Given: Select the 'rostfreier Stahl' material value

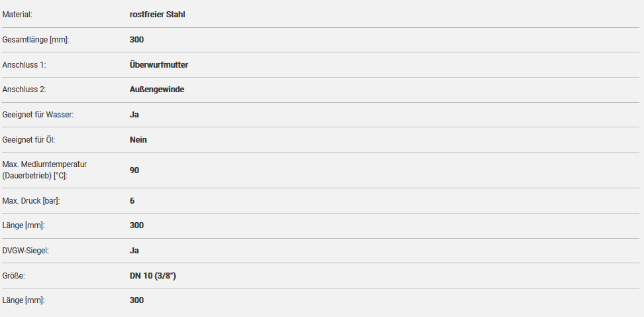Looking at the screenshot, I should [157, 14].
